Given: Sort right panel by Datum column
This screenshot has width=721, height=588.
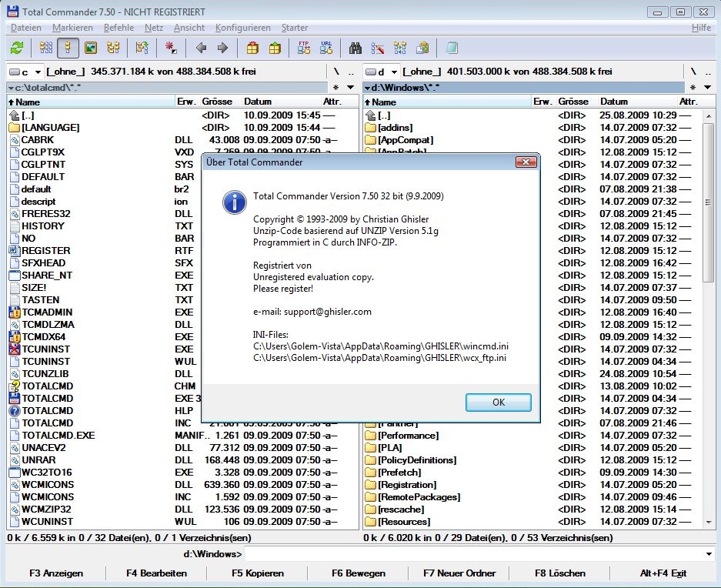Looking at the screenshot, I should 637,102.
